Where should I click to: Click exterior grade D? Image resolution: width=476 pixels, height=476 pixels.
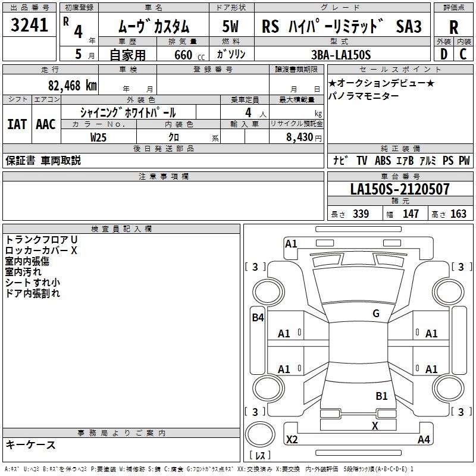(444, 54)
